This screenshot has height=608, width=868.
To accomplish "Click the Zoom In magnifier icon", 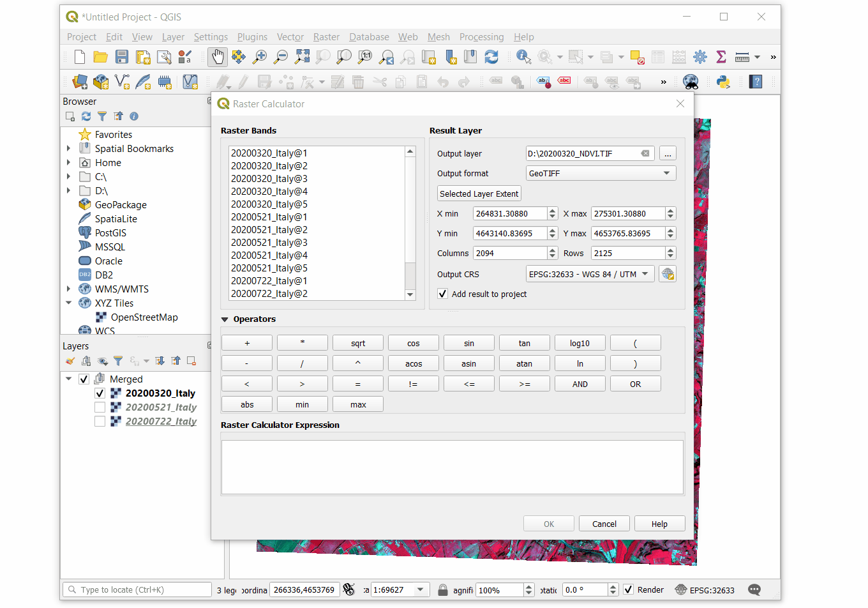I will 260,57.
